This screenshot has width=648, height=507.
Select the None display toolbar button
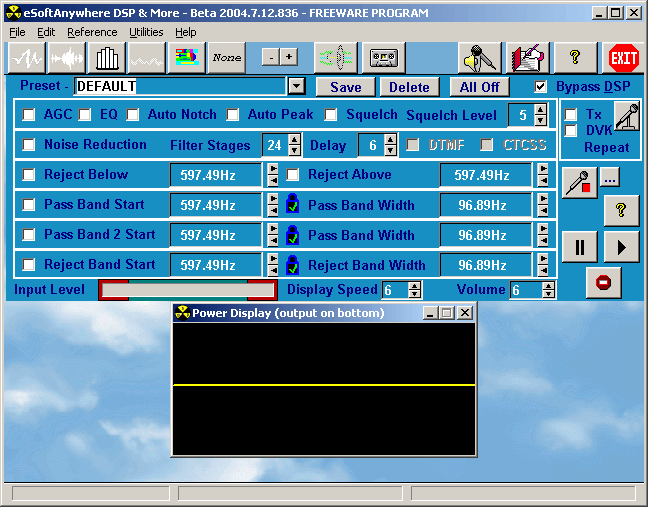click(226, 58)
